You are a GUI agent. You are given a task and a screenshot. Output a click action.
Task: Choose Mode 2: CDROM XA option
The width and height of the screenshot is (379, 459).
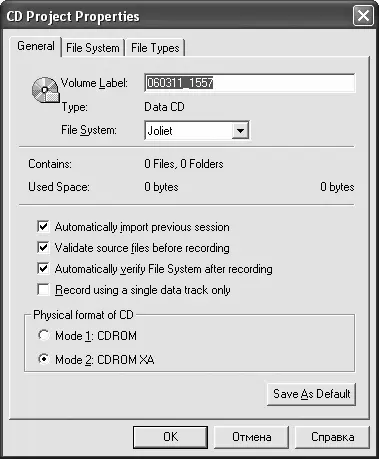(x=44, y=359)
